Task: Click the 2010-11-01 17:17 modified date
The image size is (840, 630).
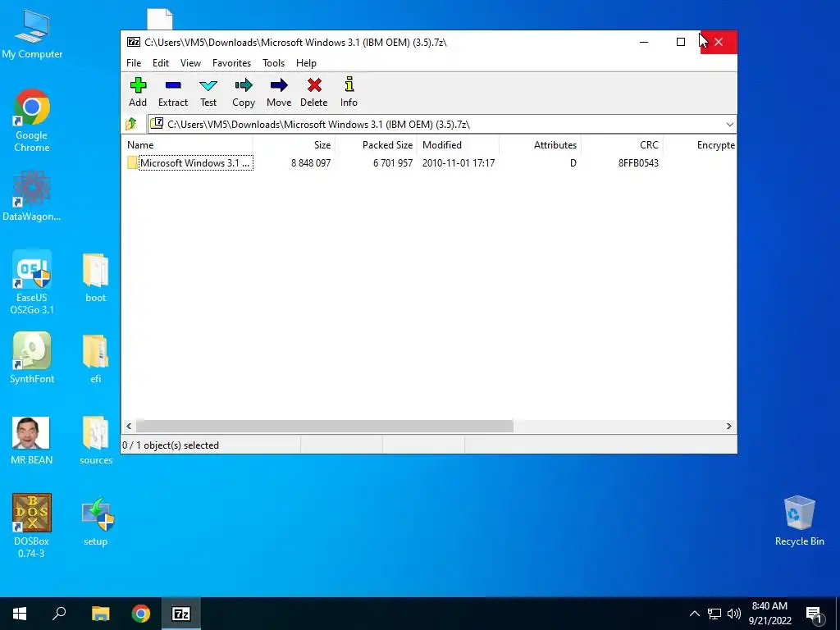Action: click(x=459, y=163)
